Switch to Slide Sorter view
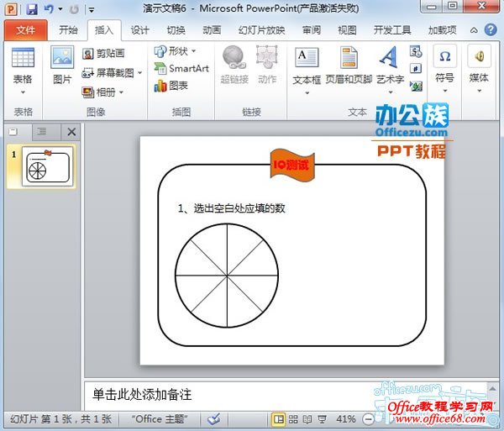This screenshot has width=504, height=431. pyautogui.click(x=293, y=418)
